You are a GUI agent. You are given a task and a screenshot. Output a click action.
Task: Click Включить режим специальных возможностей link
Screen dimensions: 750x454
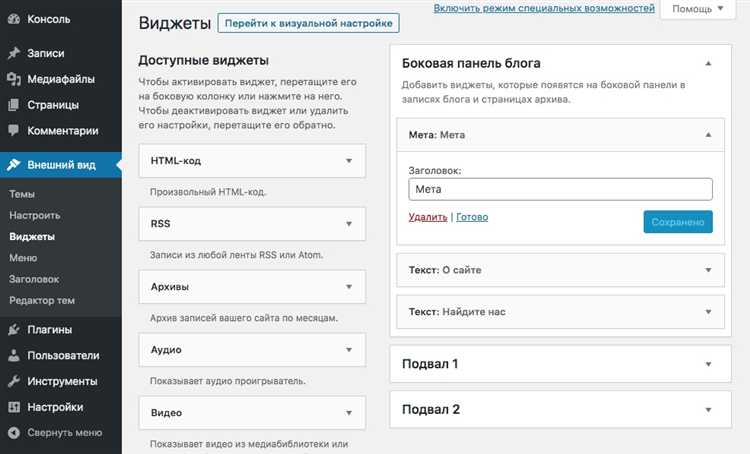(x=544, y=8)
